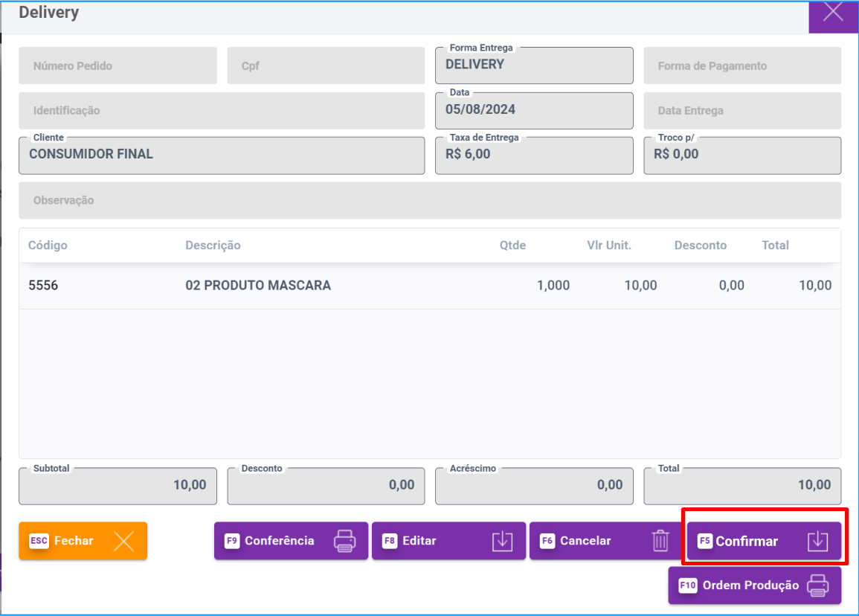The image size is (859, 616).
Task: Click the Observação text field
Action: click(x=430, y=201)
